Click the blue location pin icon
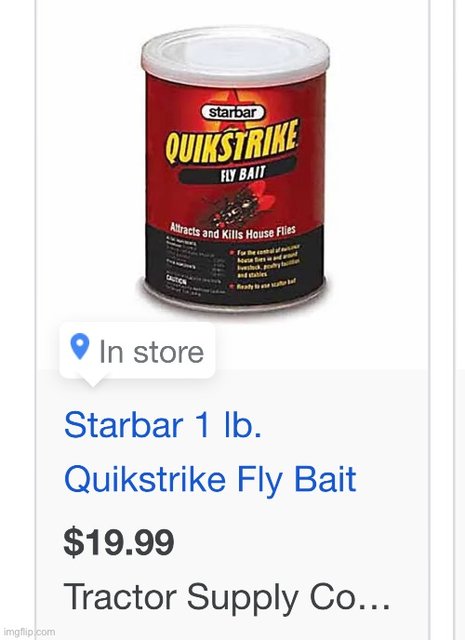The image size is (465, 640). coord(80,347)
